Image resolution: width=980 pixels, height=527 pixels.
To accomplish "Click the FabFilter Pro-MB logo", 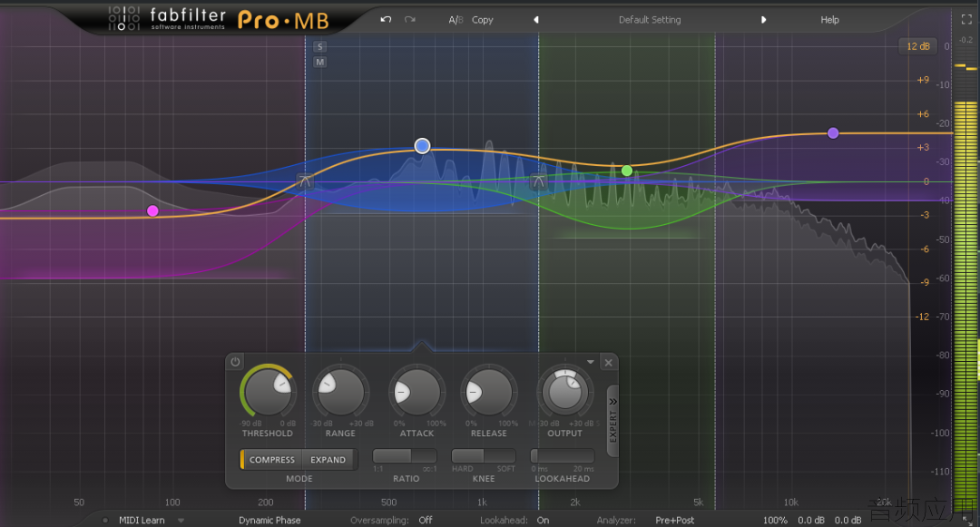I will [x=219, y=19].
